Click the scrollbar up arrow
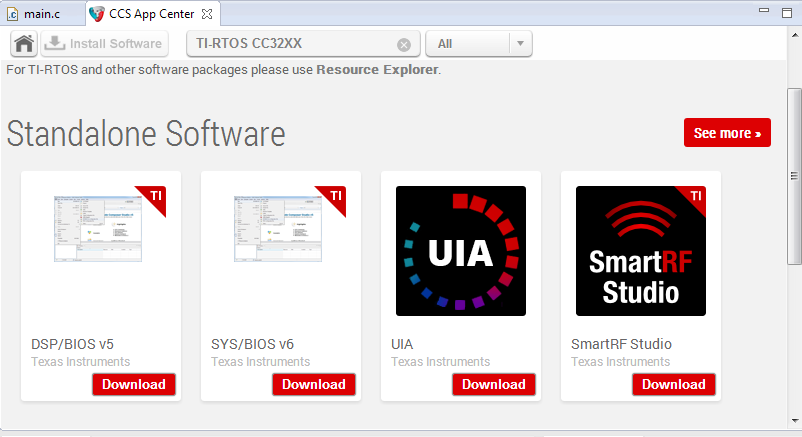802x437 pixels. (795, 35)
